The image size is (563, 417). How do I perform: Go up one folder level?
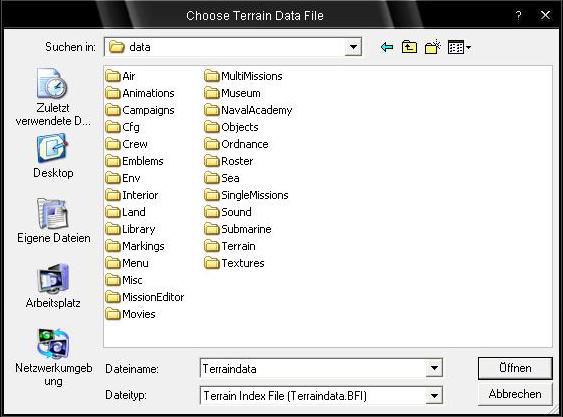tap(409, 47)
